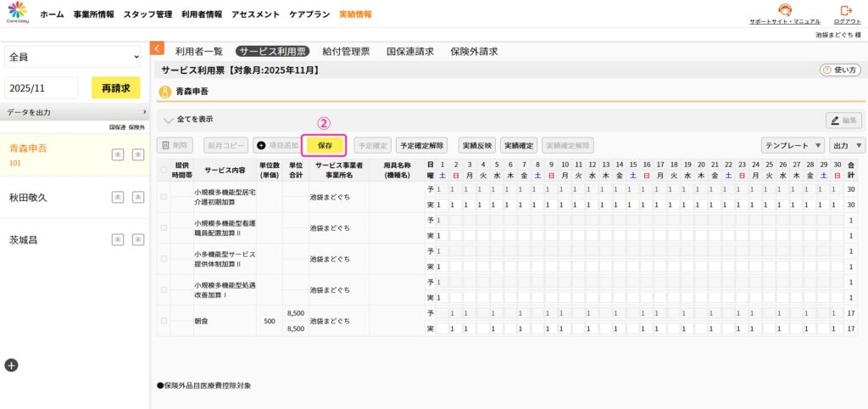Click the 再請求 button
Screen dimensions: 868x409
[x=115, y=87]
